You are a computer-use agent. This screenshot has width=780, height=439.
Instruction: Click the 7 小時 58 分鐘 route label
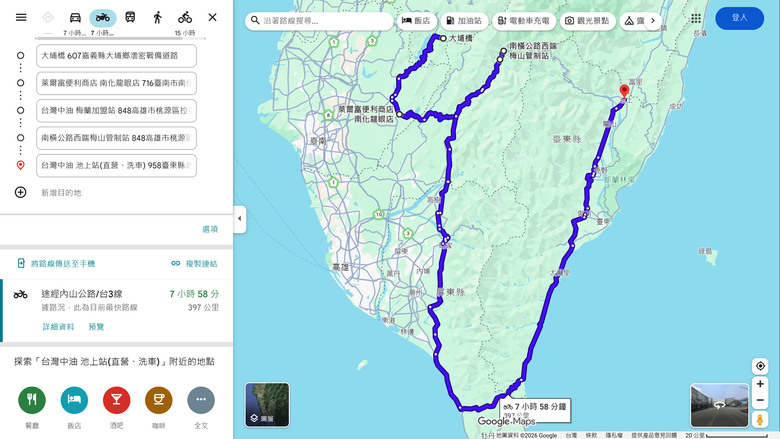[535, 410]
